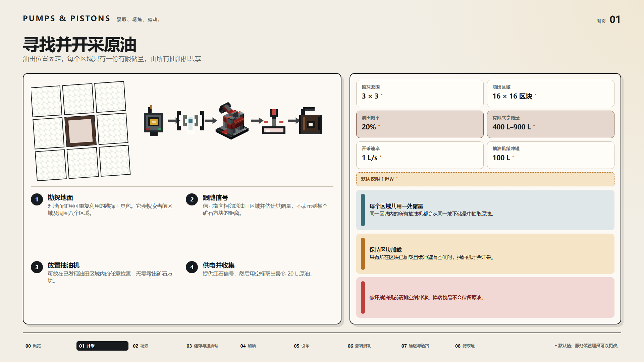644x362 pixels.
Task: Click the red 破坏抽油机 warning box
Action: [x=485, y=298]
